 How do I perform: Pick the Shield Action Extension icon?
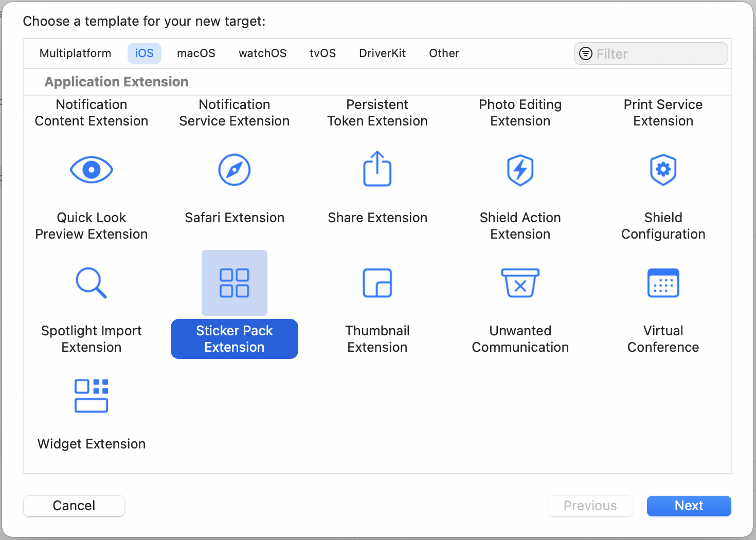pos(520,170)
